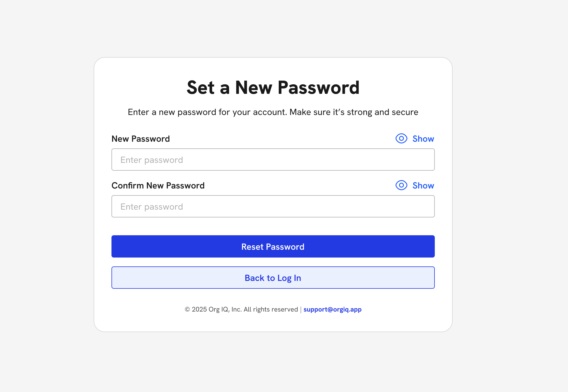Click the "Confirm New Password" field label
The height and width of the screenshot is (392, 568).
[158, 185]
